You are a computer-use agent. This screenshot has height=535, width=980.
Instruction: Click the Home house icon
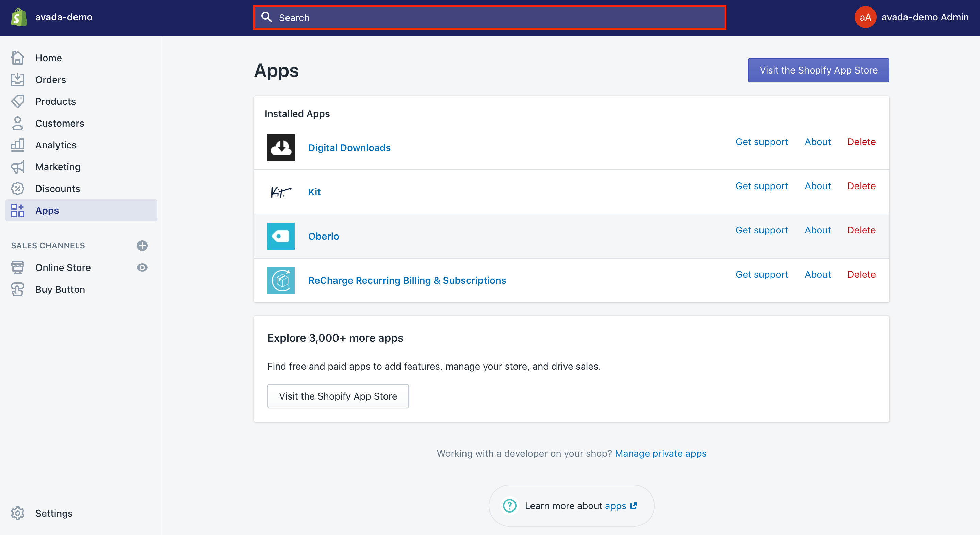pos(17,58)
